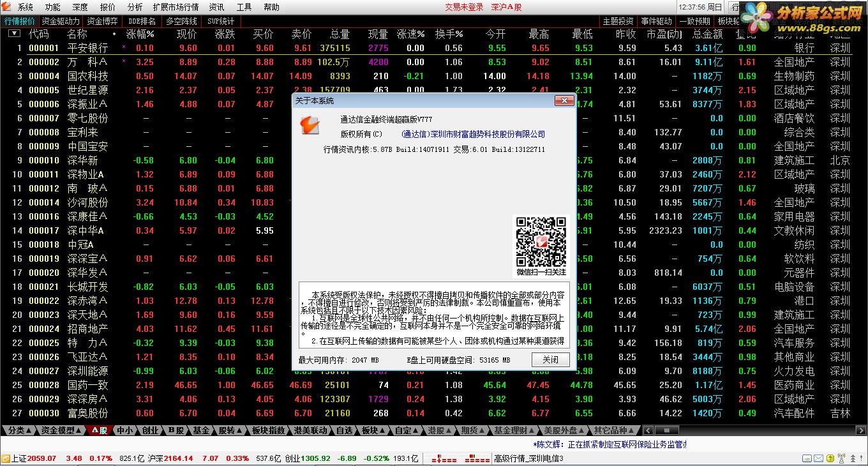
Task: Select the 富奥股份 stock row
Action: [x=434, y=413]
